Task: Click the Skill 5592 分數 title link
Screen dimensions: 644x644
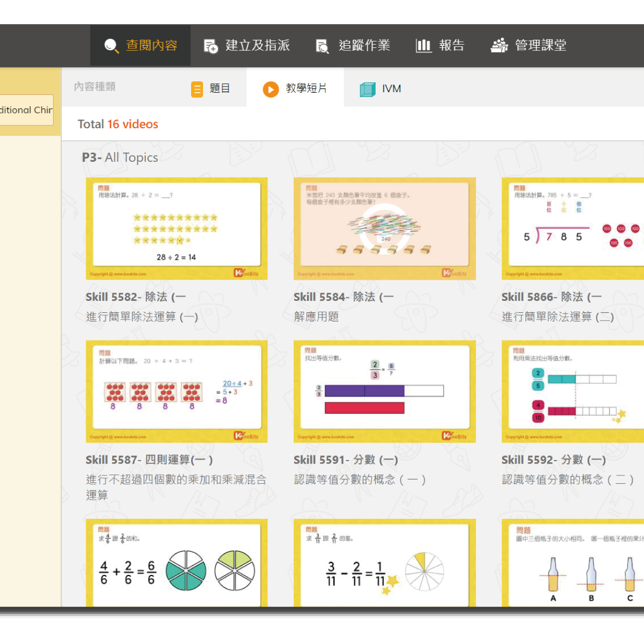Action: 553,460
